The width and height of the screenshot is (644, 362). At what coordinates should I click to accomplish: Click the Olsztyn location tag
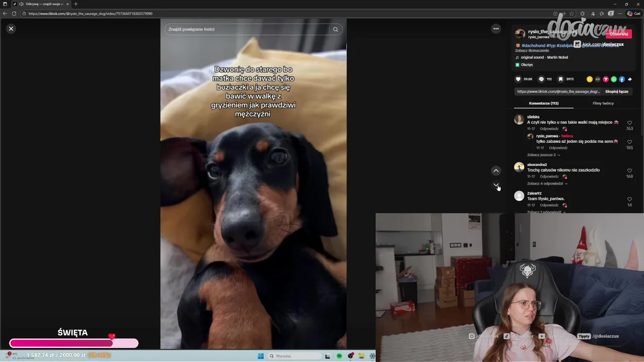[x=524, y=65]
